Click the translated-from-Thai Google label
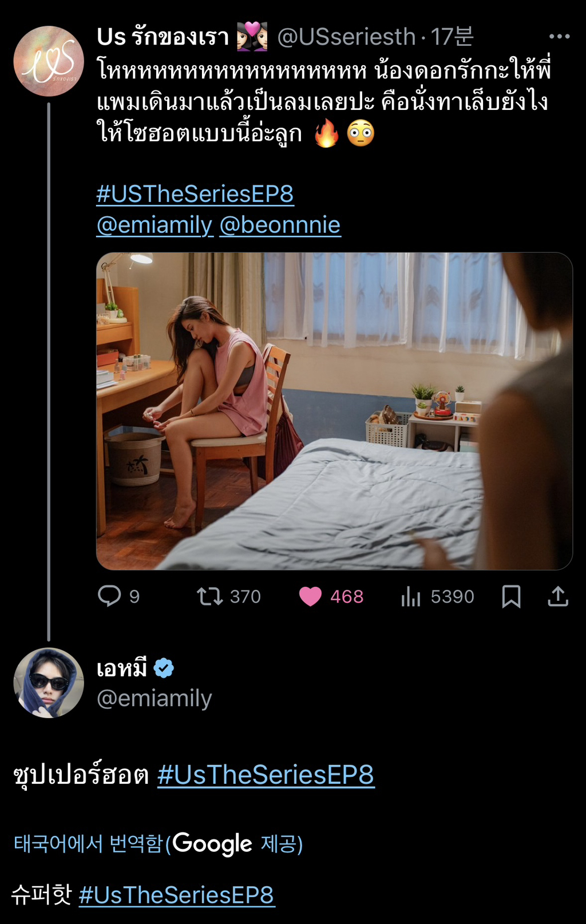 (x=158, y=844)
